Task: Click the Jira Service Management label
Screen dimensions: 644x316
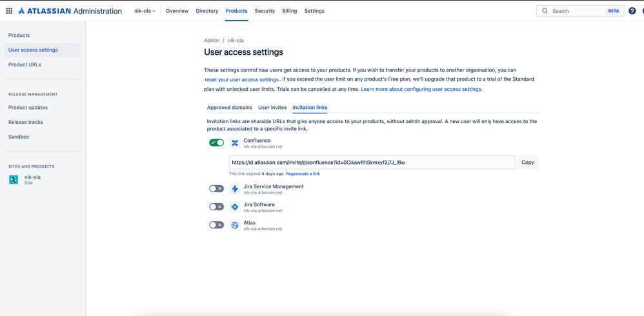Action: (274, 186)
